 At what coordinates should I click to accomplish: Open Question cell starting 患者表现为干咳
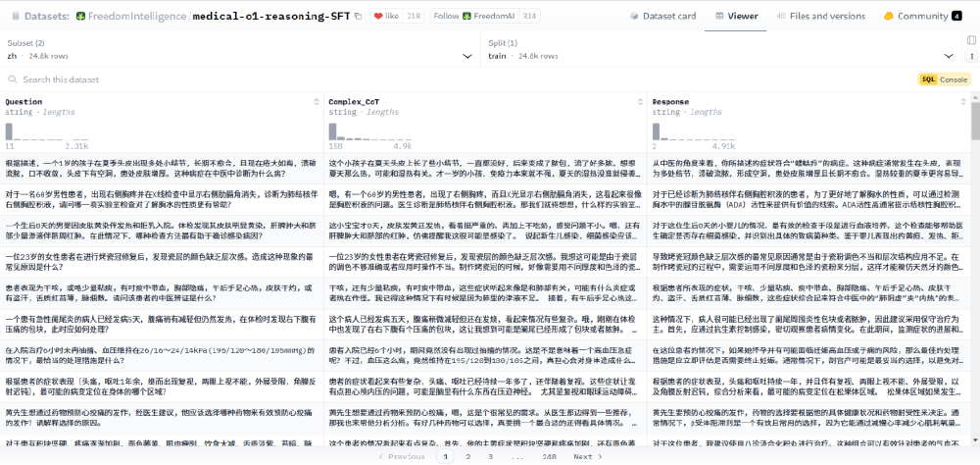(x=162, y=293)
